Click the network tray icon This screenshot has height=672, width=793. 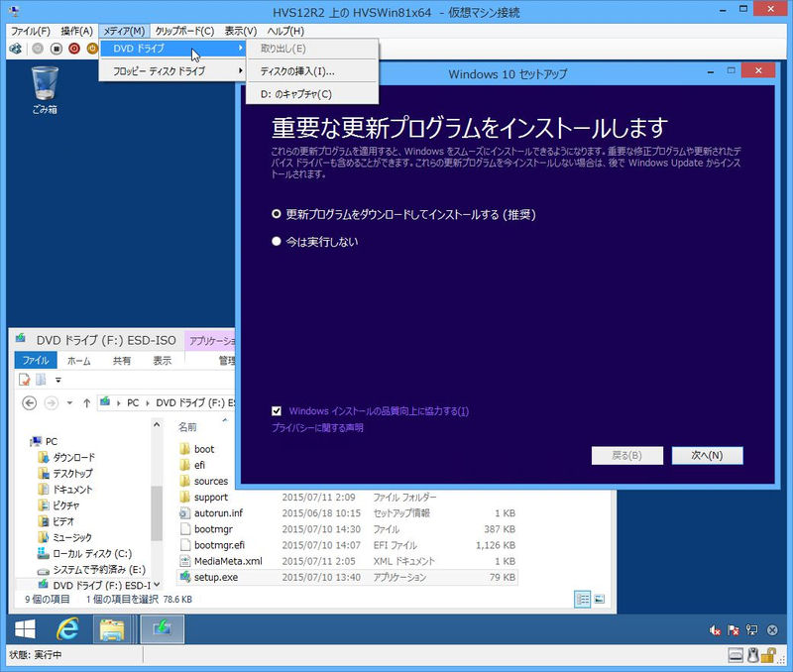(752, 630)
